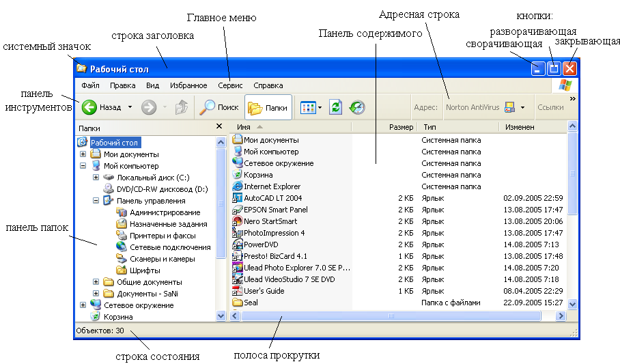
Task: Click the window system folder icon in title bar
Action: tap(81, 68)
